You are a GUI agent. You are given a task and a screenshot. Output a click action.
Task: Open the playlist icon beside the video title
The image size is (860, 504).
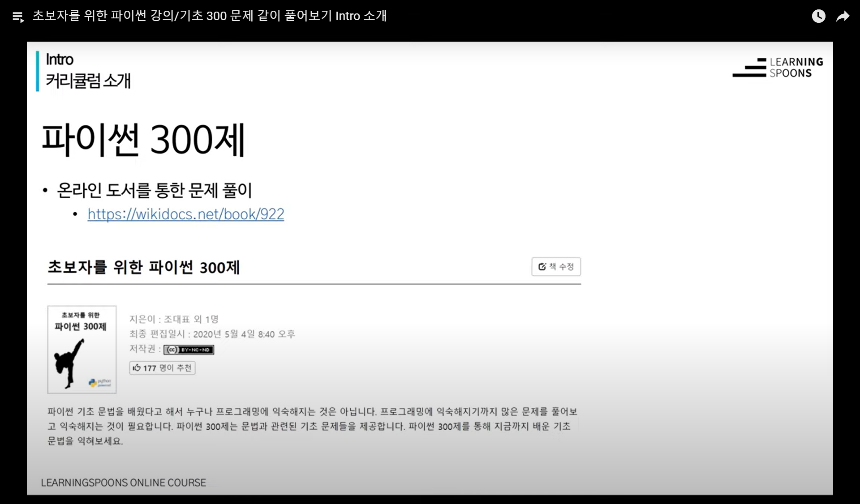(18, 17)
